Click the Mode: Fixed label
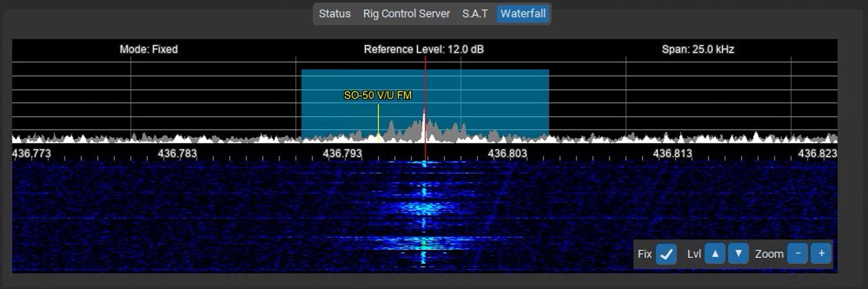This screenshot has height=289, width=868. point(149,50)
